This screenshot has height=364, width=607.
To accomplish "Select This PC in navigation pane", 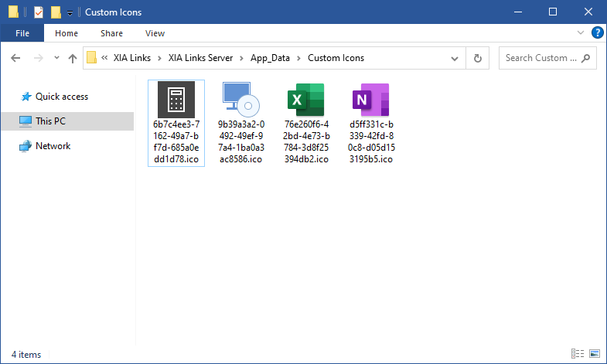I will click(67, 121).
